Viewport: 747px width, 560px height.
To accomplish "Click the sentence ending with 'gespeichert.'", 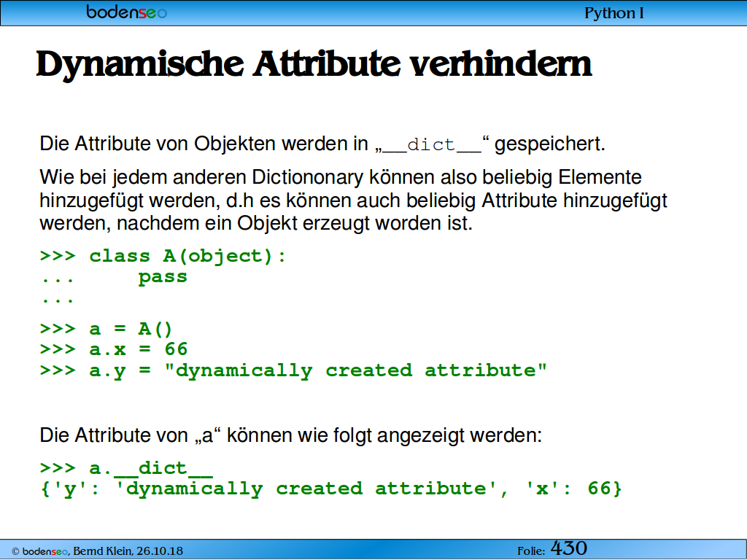I will pyautogui.click(x=322, y=144).
